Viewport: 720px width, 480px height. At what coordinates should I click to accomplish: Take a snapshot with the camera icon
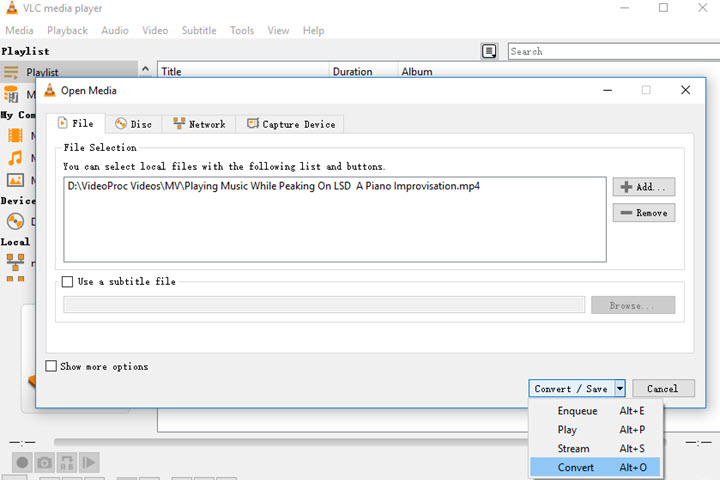(x=45, y=463)
